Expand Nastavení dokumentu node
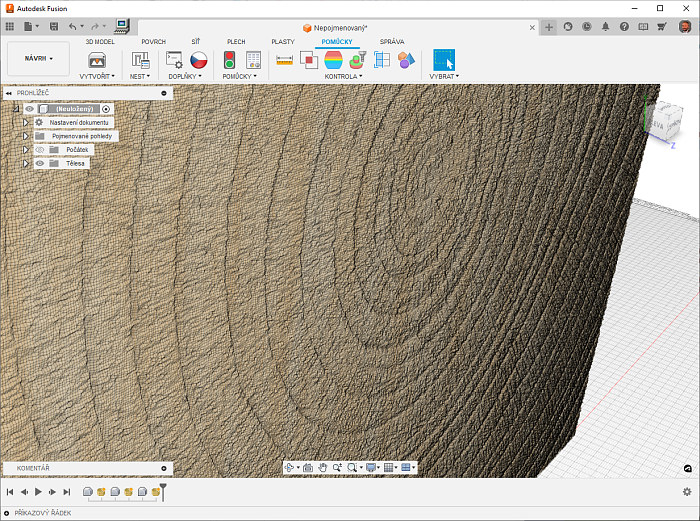Viewport: 700px width, 521px height. click(25, 122)
